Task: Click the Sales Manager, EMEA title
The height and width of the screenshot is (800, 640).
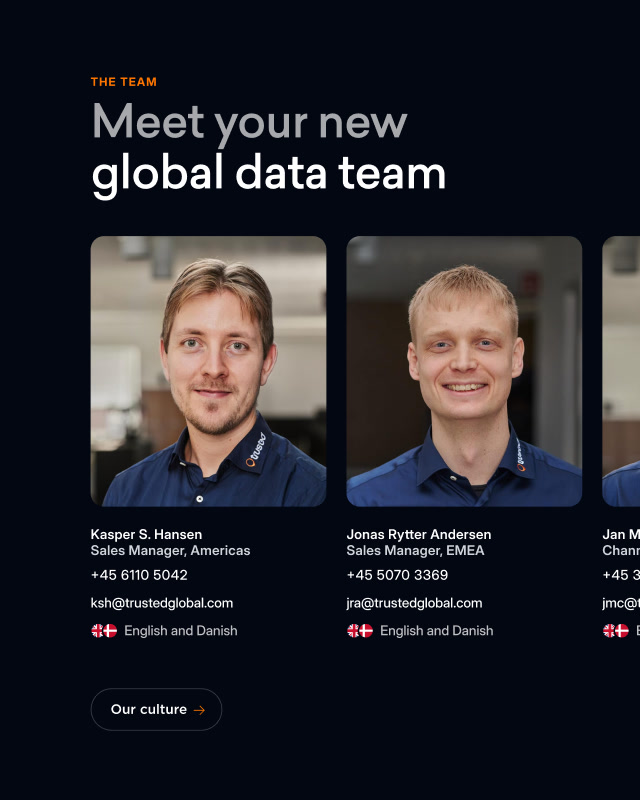Action: click(x=415, y=551)
